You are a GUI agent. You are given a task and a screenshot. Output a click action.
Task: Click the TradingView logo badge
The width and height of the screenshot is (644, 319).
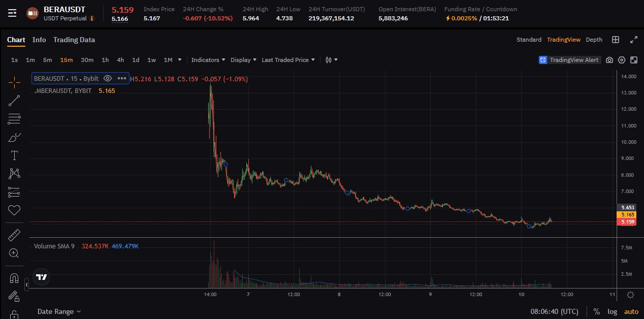42,277
